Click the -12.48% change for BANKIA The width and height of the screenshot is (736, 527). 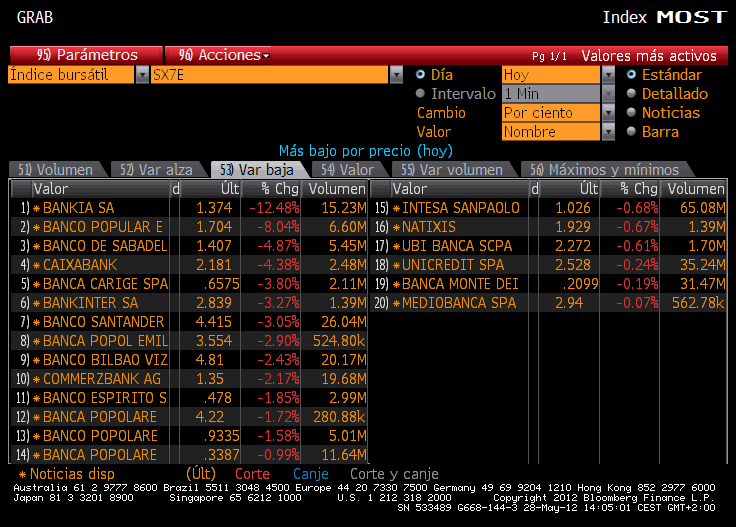tap(274, 208)
